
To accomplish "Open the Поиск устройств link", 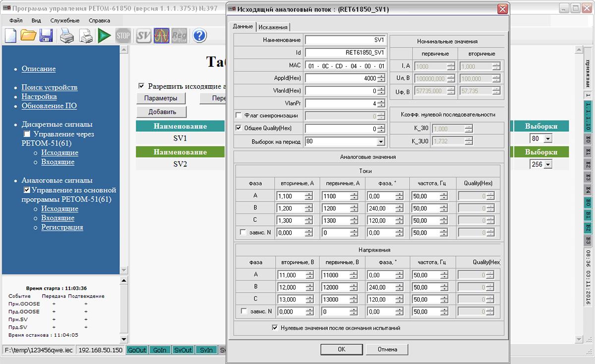I will pos(50,87).
